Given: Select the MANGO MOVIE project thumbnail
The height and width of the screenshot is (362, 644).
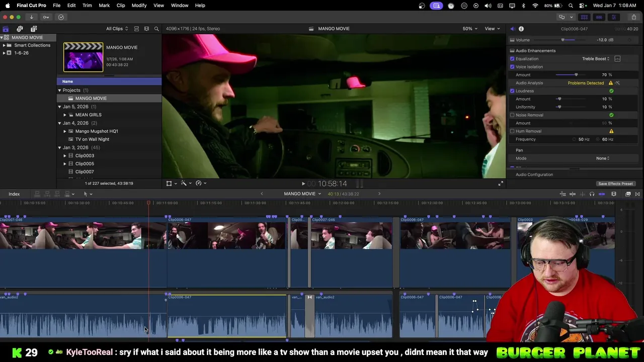Looking at the screenshot, I should pyautogui.click(x=83, y=57).
